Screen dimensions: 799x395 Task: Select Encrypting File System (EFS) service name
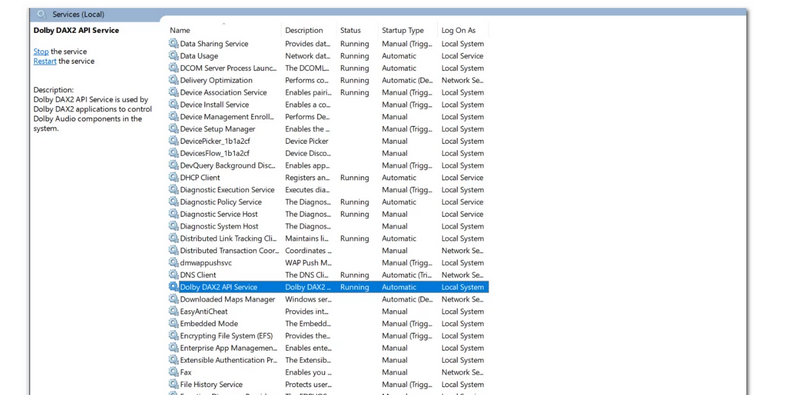[226, 336]
